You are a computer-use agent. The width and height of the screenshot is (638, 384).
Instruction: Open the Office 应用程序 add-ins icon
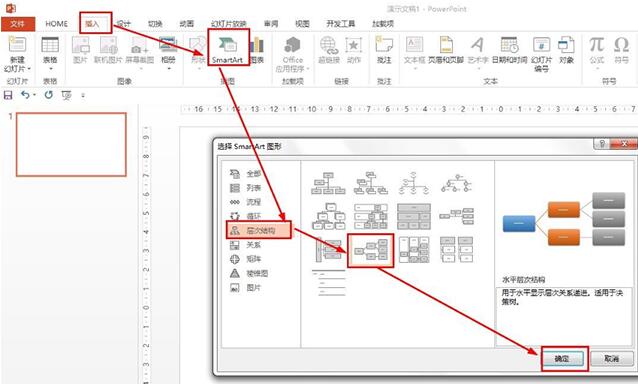point(293,54)
